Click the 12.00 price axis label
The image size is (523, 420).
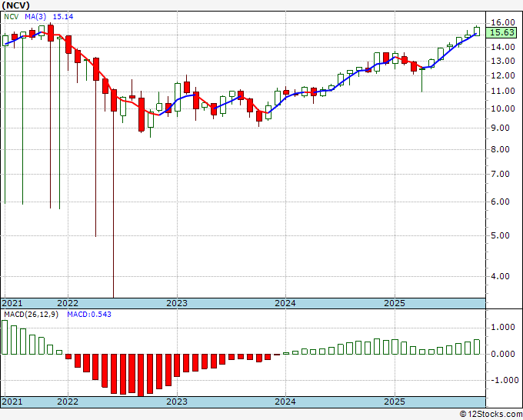(x=503, y=75)
